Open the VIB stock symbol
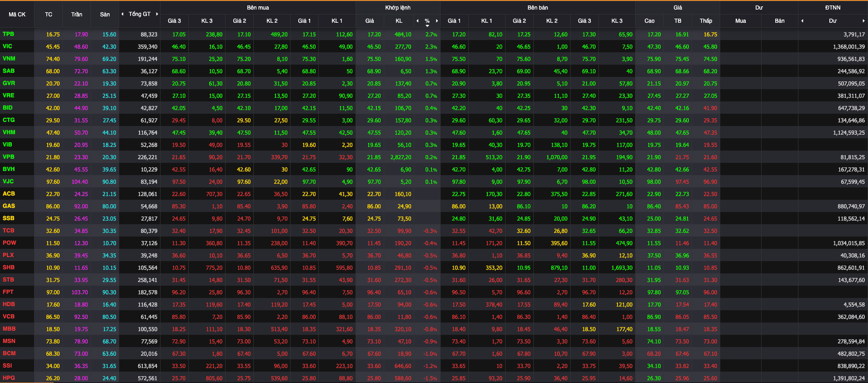Image resolution: width=868 pixels, height=383 pixels. tap(7, 145)
